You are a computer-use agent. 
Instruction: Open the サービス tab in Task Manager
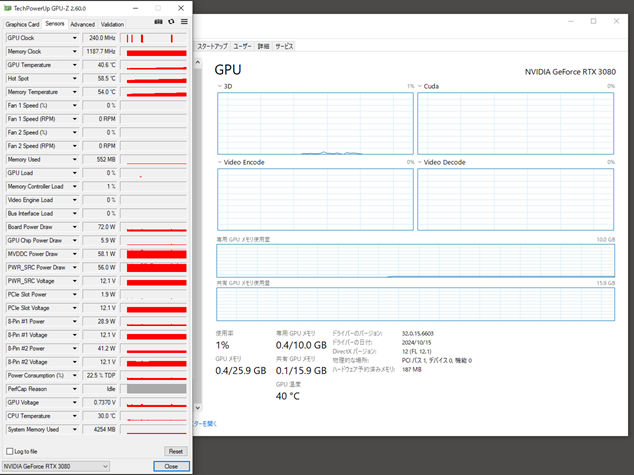pyautogui.click(x=284, y=46)
